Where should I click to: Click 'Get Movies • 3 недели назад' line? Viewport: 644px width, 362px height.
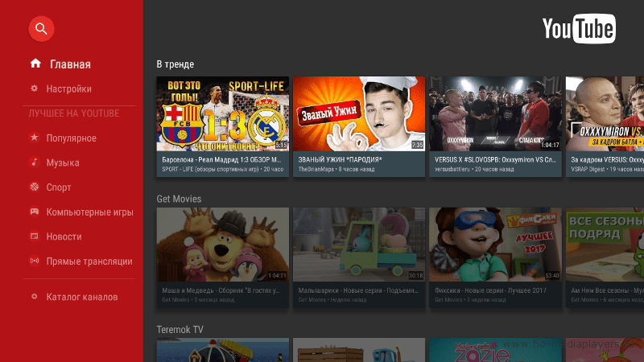[470, 300]
